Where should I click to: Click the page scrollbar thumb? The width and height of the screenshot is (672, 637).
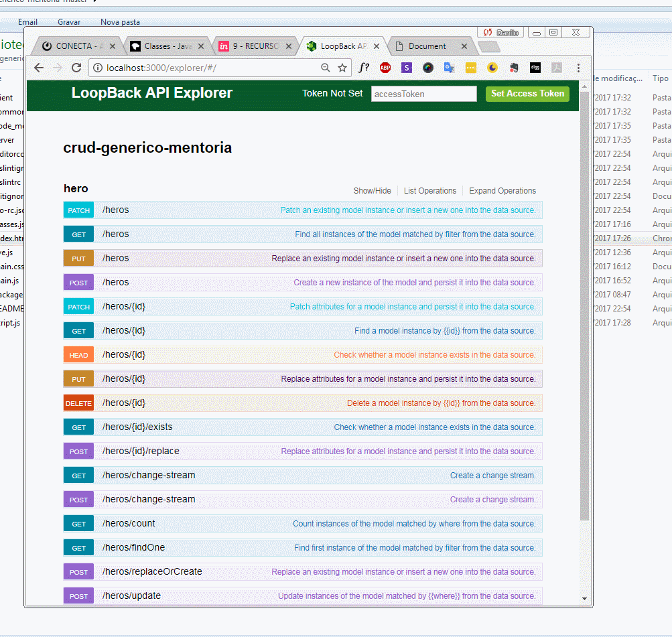coord(584,306)
